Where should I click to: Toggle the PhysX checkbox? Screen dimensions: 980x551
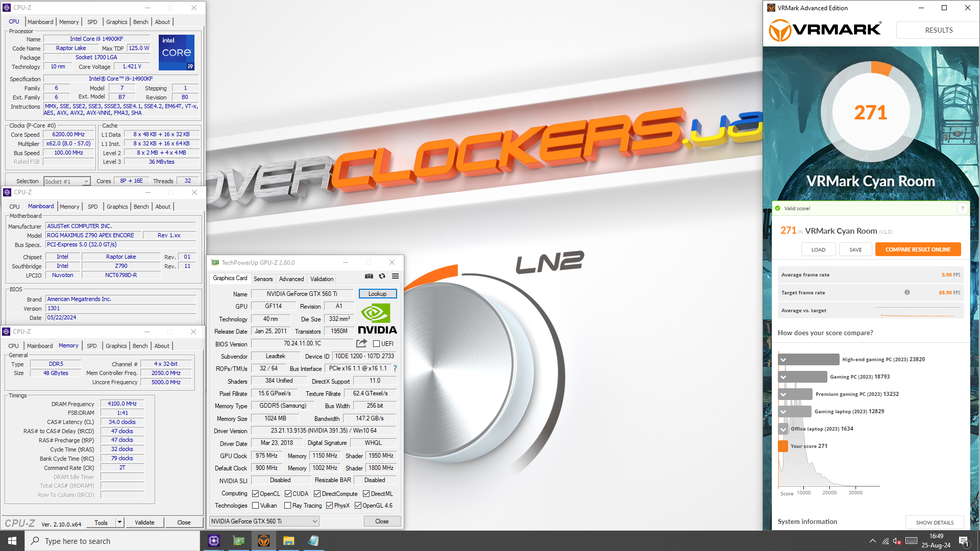pos(329,506)
